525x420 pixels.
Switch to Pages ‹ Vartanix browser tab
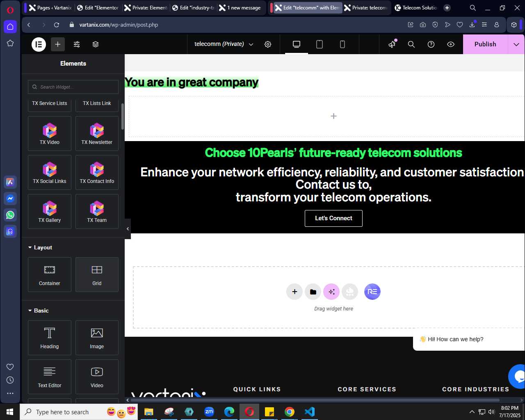(x=50, y=7)
